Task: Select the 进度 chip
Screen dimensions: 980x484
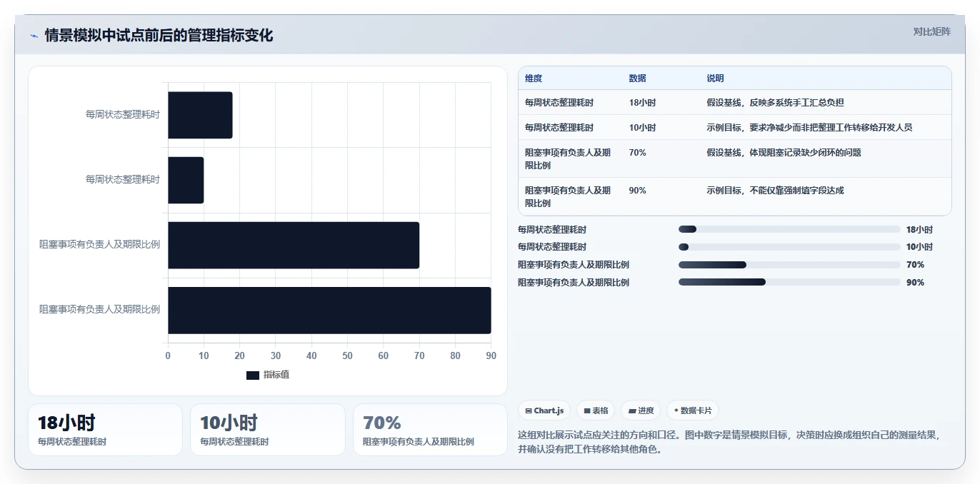Action: pos(641,410)
